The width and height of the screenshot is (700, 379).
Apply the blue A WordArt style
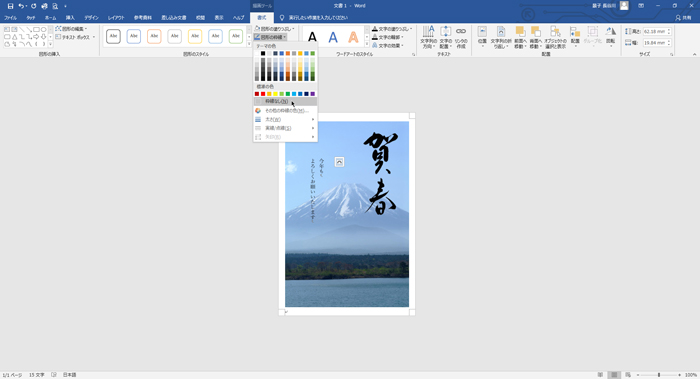click(x=333, y=37)
